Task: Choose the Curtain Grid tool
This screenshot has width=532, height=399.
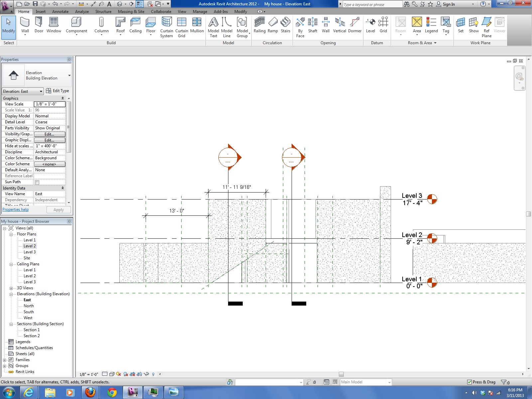Action: [x=182, y=28]
